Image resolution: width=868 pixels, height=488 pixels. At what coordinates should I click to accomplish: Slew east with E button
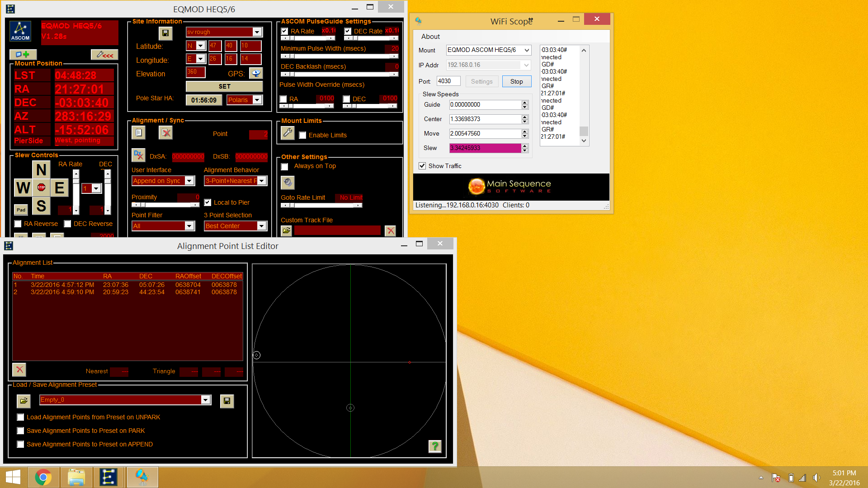[59, 188]
